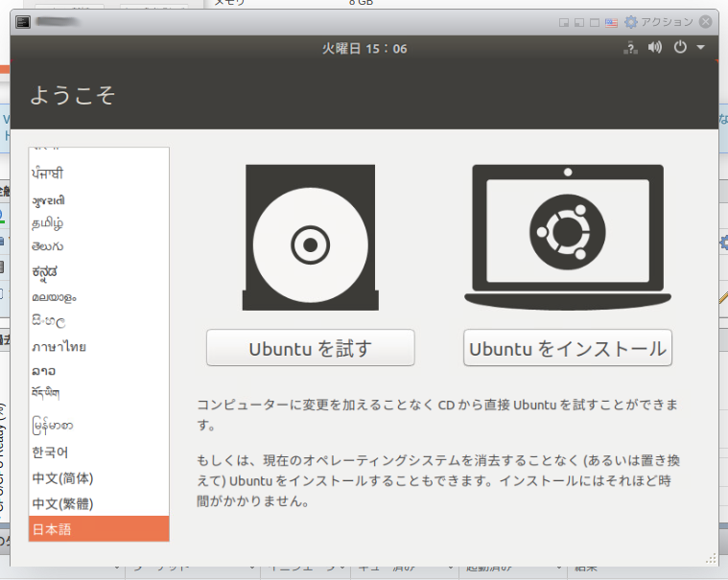
Task: Click the Ubuntu を試す button
Action: [x=310, y=348]
